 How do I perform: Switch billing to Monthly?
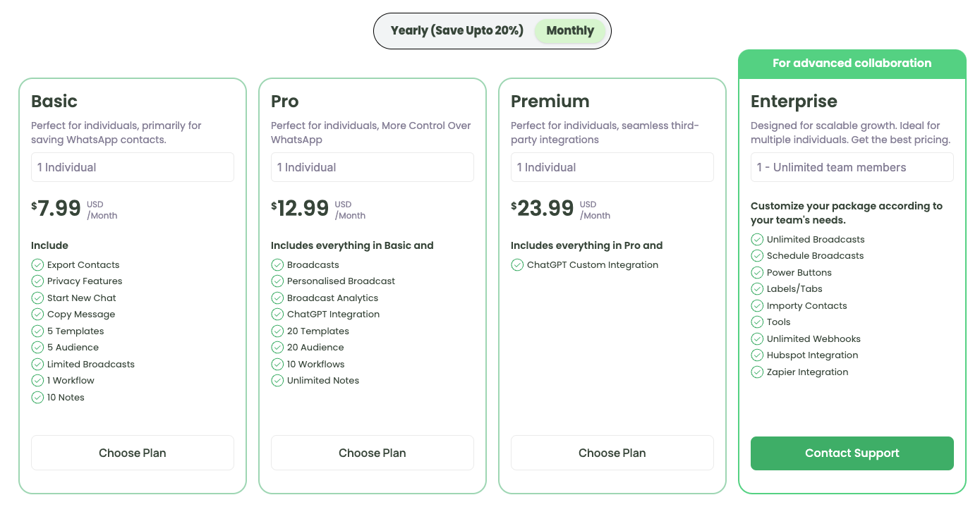coord(570,30)
